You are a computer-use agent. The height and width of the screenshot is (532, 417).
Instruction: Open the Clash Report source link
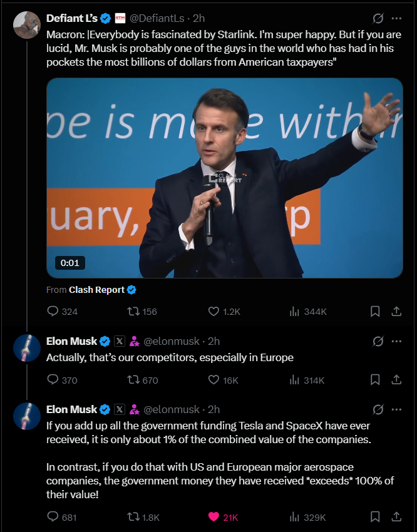(x=96, y=290)
